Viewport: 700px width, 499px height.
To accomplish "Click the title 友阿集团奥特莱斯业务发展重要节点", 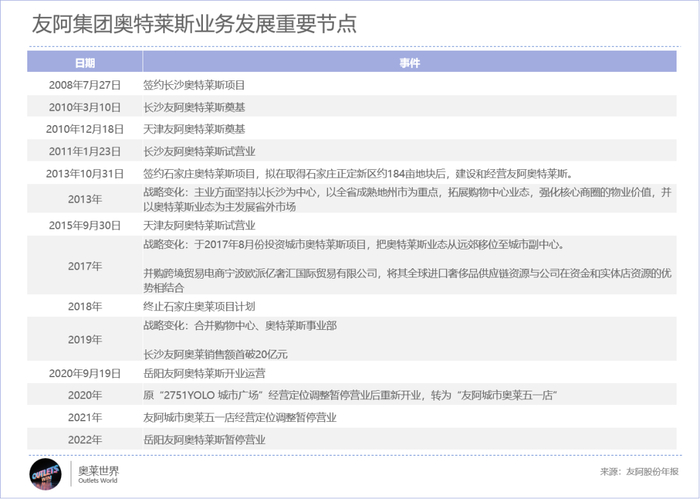I will (194, 24).
